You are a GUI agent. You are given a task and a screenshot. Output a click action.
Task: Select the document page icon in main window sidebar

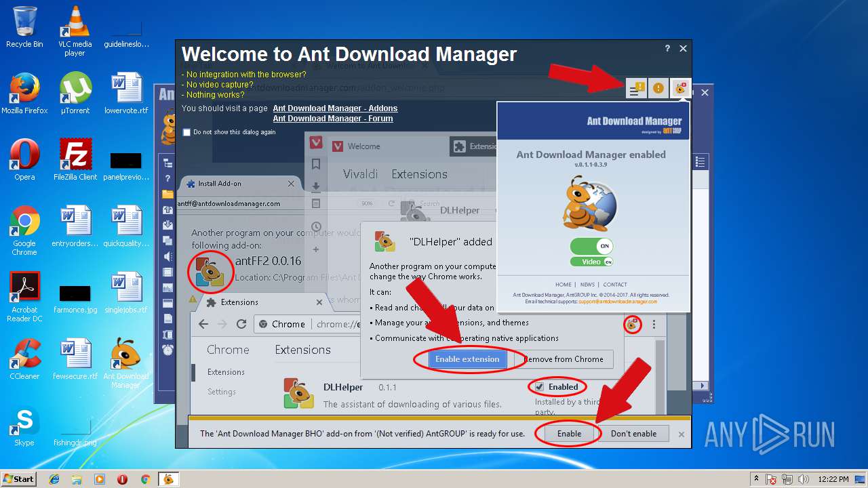[167, 319]
